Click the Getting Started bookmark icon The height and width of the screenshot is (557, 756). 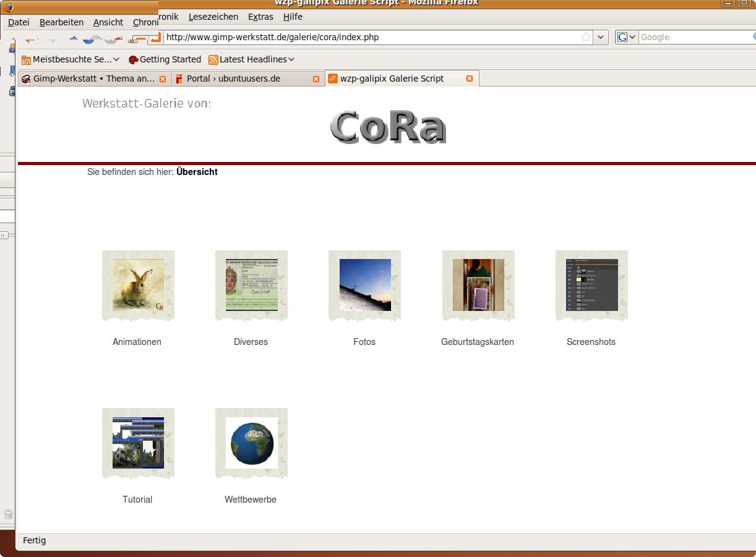click(x=133, y=60)
